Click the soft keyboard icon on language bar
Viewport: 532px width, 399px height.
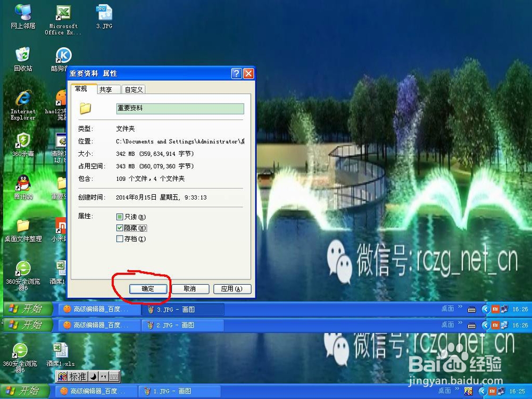(114, 376)
